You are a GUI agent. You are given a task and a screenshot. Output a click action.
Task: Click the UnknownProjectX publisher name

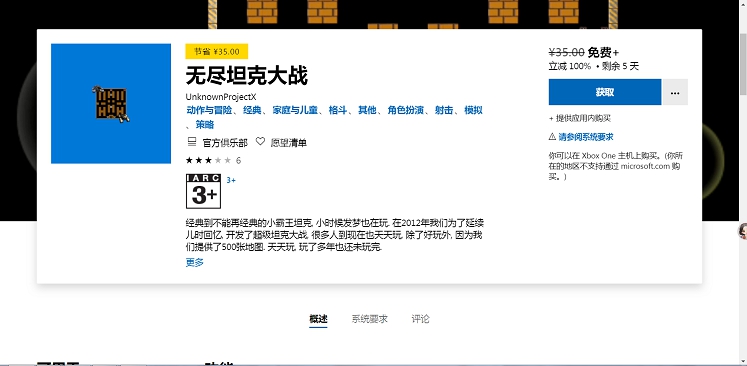click(221, 97)
